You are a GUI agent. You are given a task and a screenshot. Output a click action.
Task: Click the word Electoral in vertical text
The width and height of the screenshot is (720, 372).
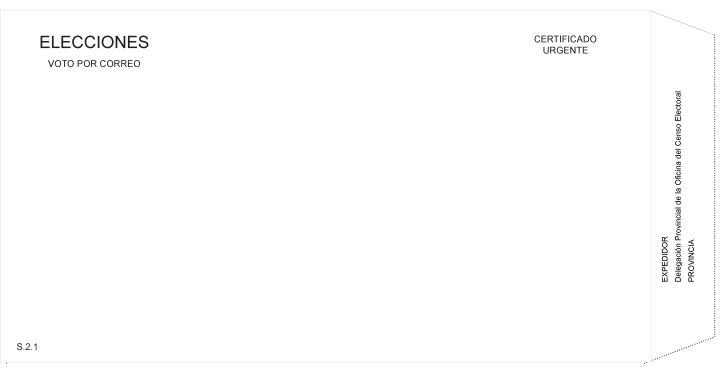678,105
